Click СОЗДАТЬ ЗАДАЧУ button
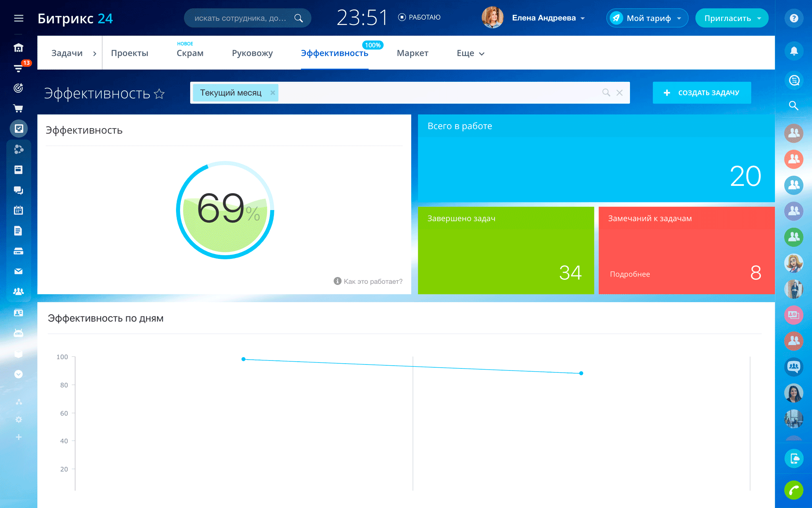812x508 pixels. tap(702, 93)
